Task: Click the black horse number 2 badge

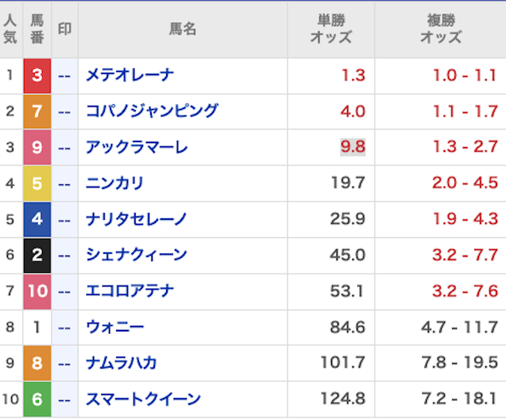Action: tap(37, 255)
